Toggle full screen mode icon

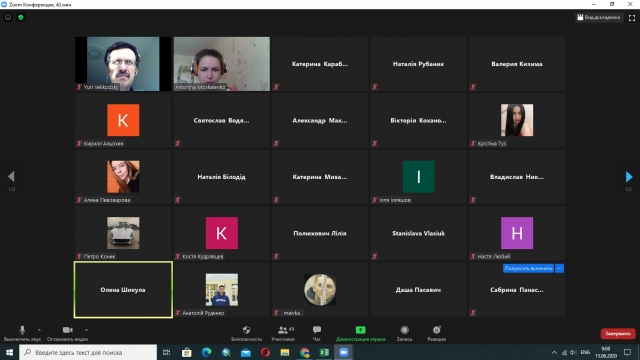[x=632, y=18]
